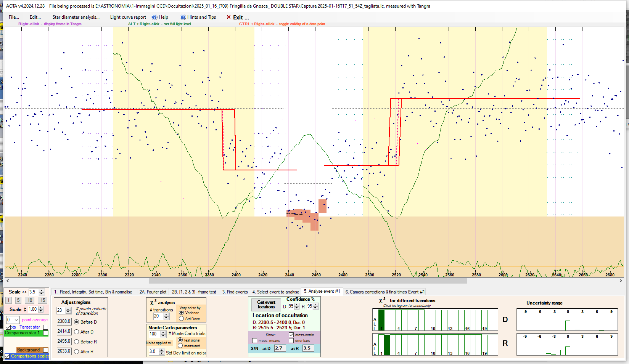Decrease Std Dev limit on noise
The width and height of the screenshot is (629, 364).
162,353
